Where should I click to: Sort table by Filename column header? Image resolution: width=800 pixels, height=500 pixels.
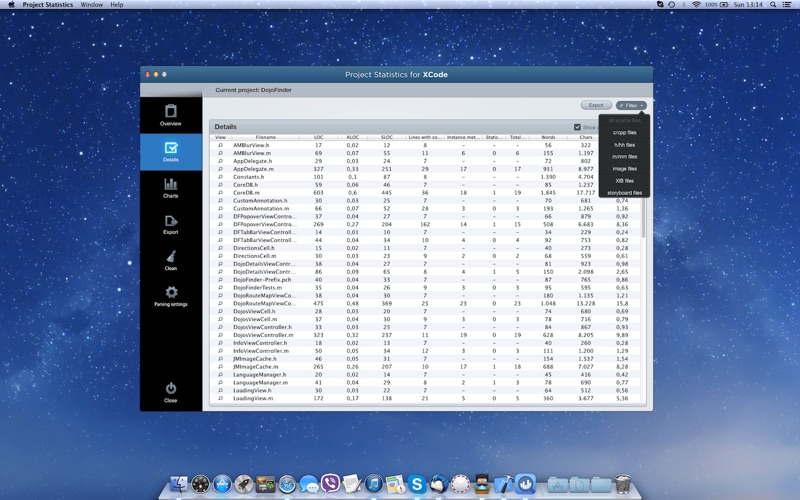pos(265,137)
